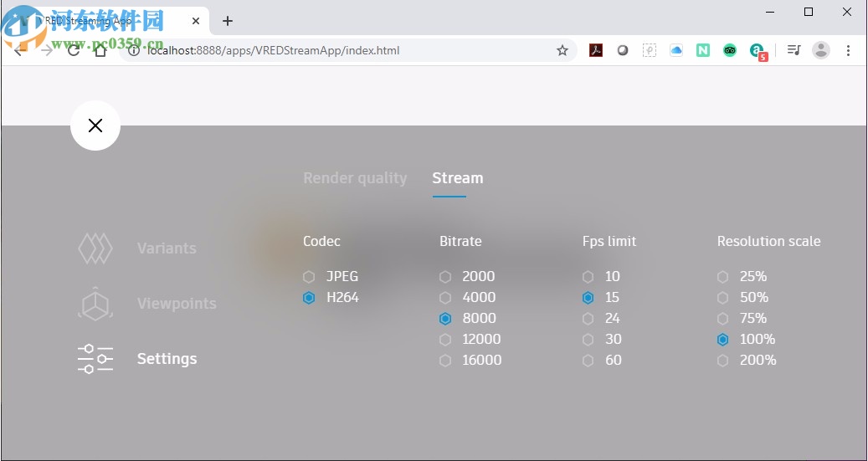The height and width of the screenshot is (461, 868).
Task: Choose H264 codec option
Action: coord(331,298)
